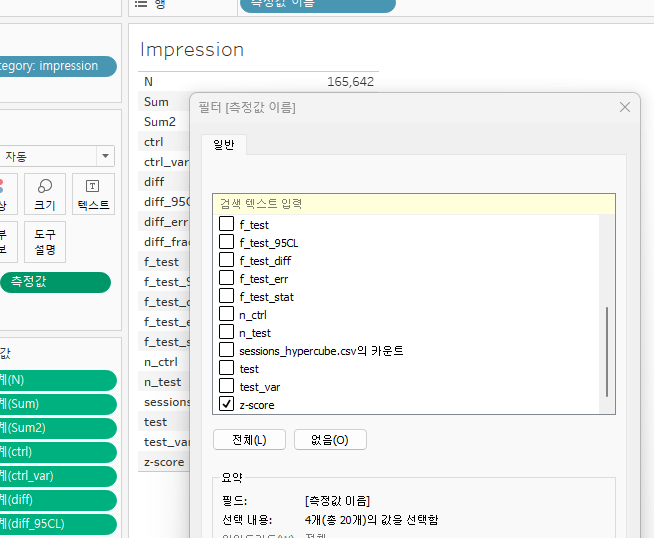Click the (N) measure pill
This screenshot has width=654, height=538.
pos(58,380)
